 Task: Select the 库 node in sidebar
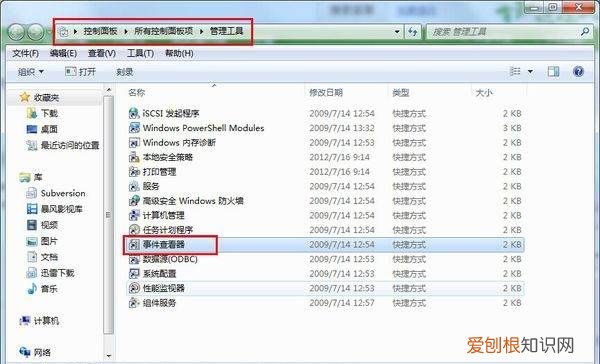click(38, 177)
